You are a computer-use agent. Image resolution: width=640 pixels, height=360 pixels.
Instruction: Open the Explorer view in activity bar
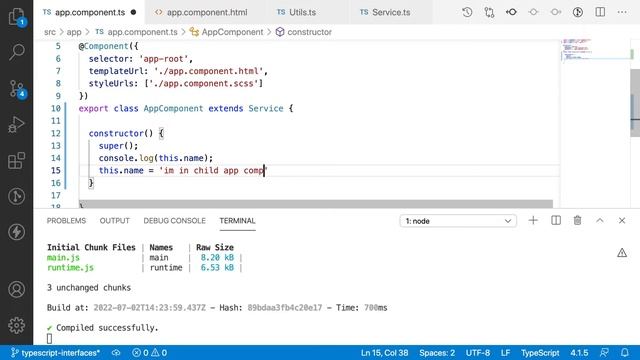16,16
